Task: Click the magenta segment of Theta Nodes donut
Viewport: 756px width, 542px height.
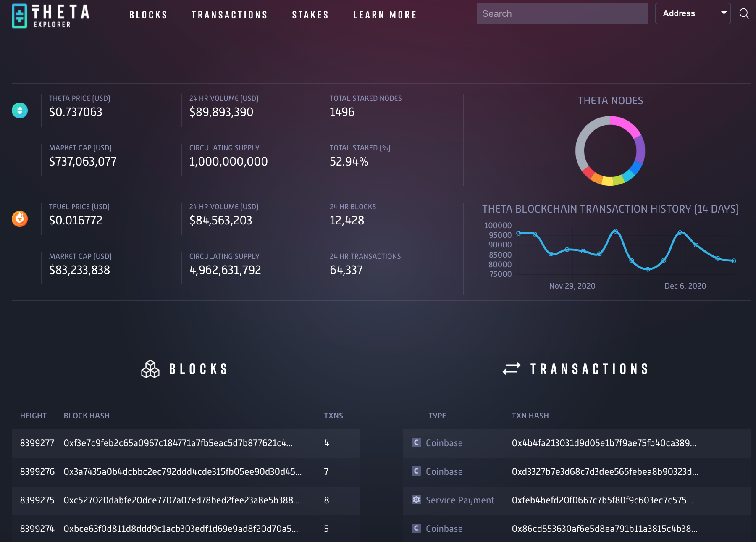Action: 627,125
